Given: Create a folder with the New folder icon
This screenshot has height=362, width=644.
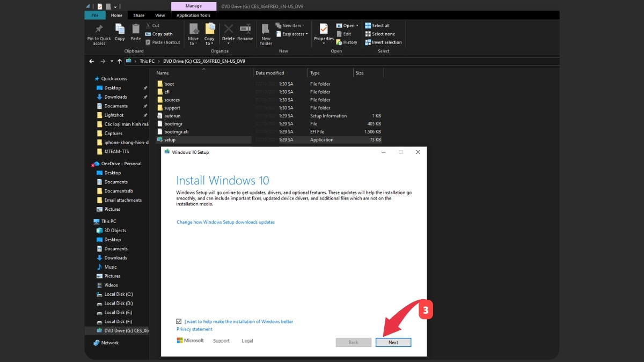Looking at the screenshot, I should click(265, 31).
